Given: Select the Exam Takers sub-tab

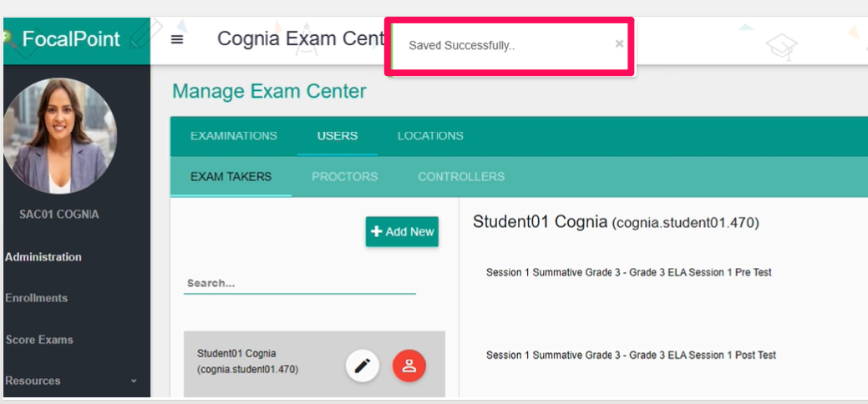Looking at the screenshot, I should pyautogui.click(x=231, y=177).
